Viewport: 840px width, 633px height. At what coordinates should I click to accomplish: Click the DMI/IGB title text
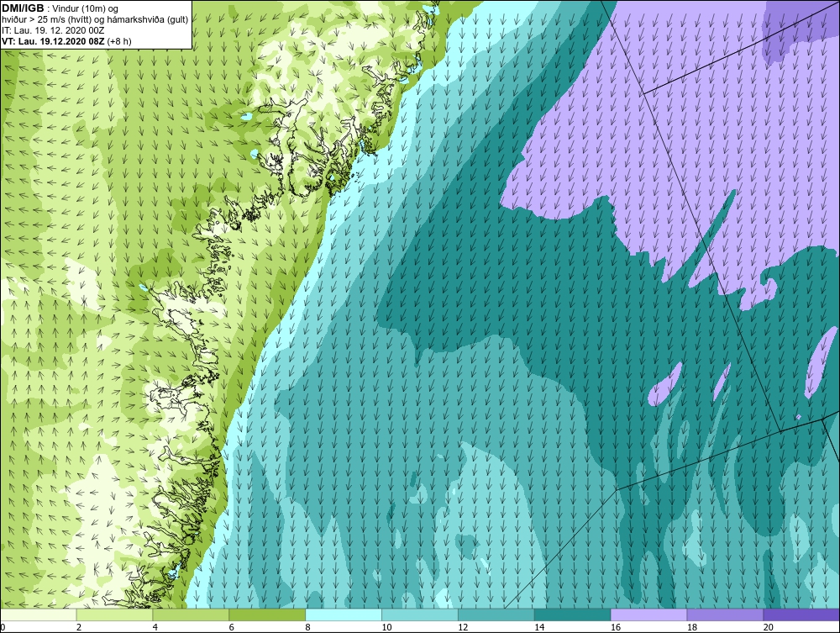pyautogui.click(x=23, y=8)
